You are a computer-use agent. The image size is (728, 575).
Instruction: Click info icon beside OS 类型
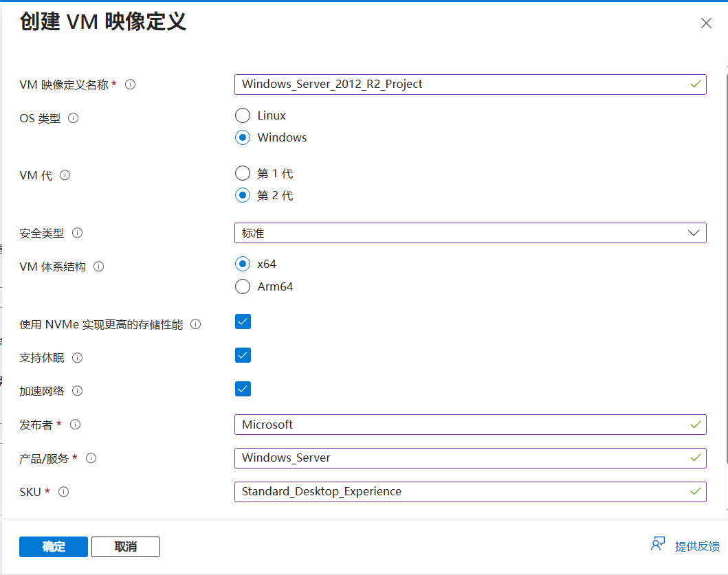[x=74, y=118]
